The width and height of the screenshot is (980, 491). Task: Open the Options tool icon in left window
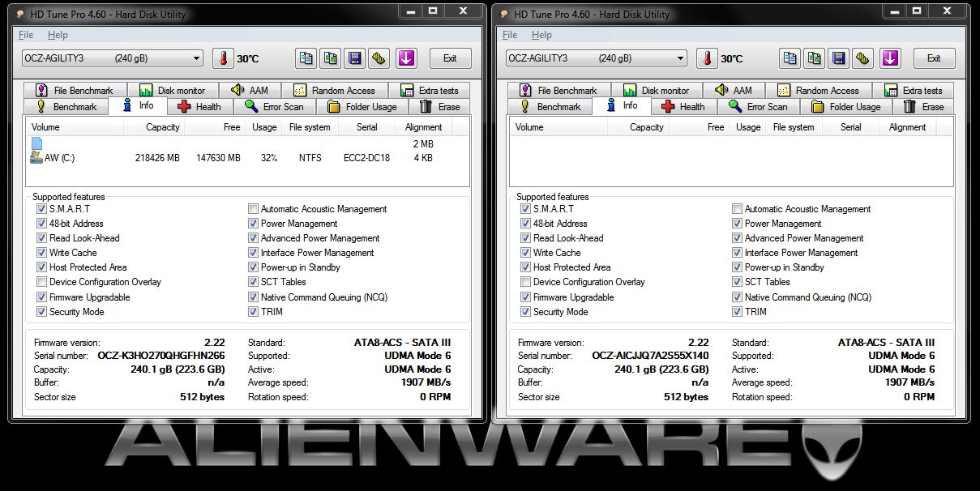pyautogui.click(x=379, y=58)
